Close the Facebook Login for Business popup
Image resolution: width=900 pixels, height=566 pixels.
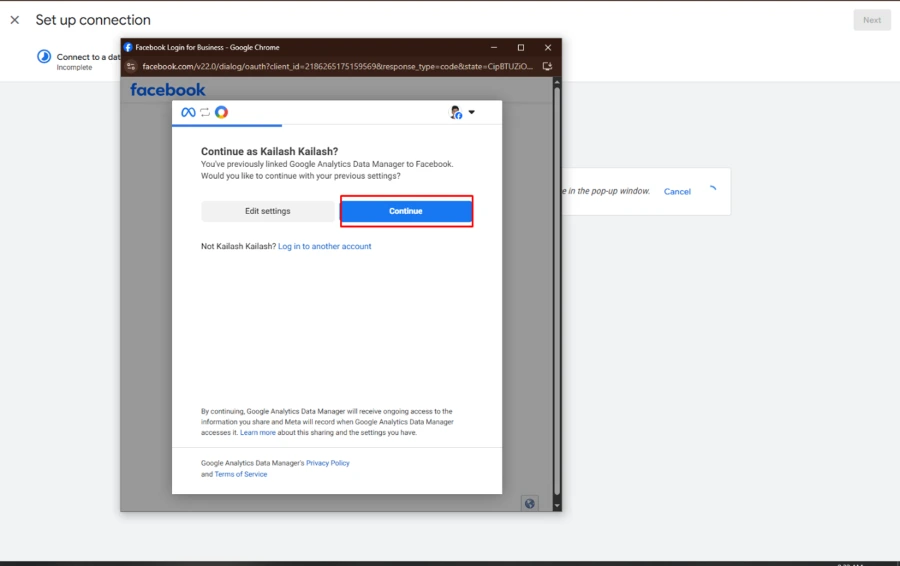548,48
